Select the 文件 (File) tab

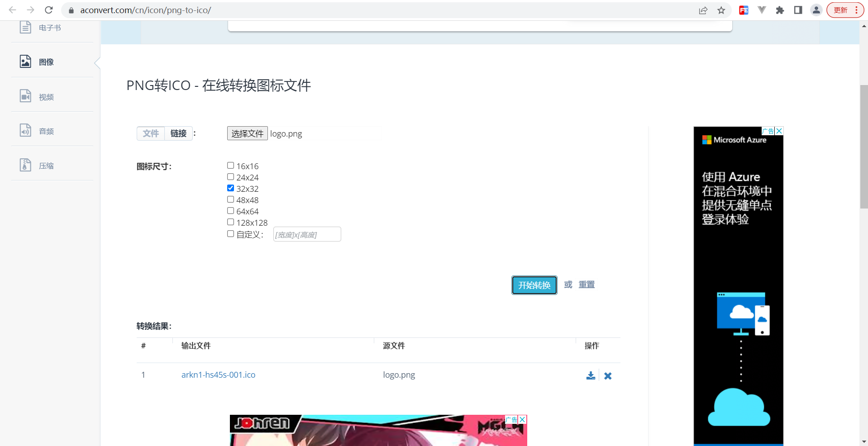(151, 133)
